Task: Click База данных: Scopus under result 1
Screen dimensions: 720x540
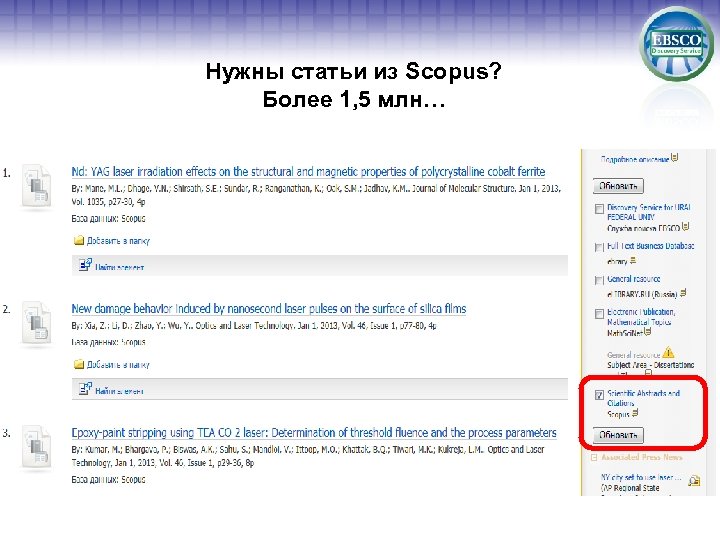Action: point(108,219)
